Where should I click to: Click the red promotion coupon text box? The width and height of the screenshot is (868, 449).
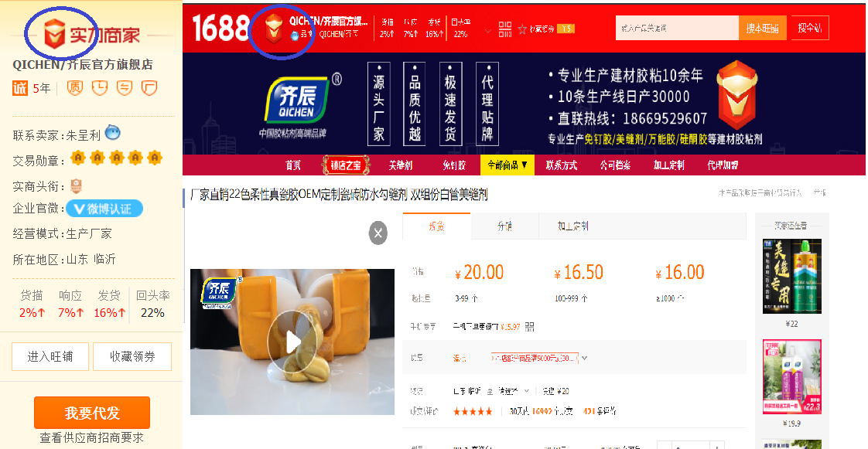535,358
